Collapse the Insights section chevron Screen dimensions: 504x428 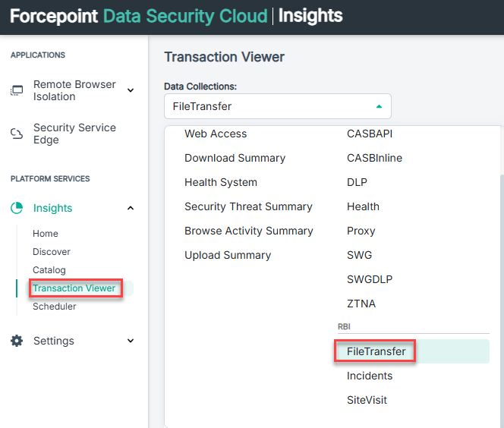tap(130, 208)
